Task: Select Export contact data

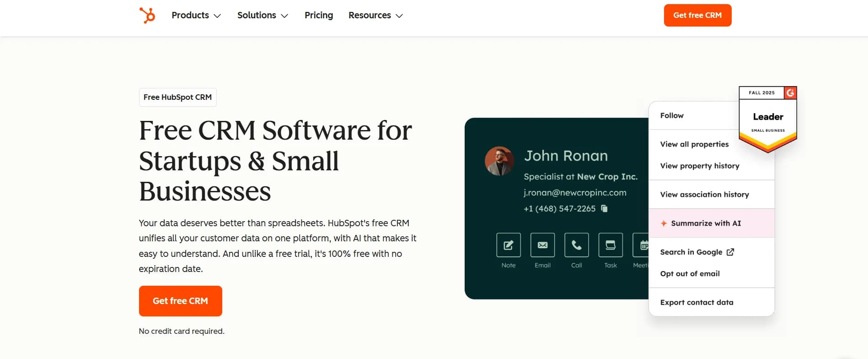Action: [697, 302]
